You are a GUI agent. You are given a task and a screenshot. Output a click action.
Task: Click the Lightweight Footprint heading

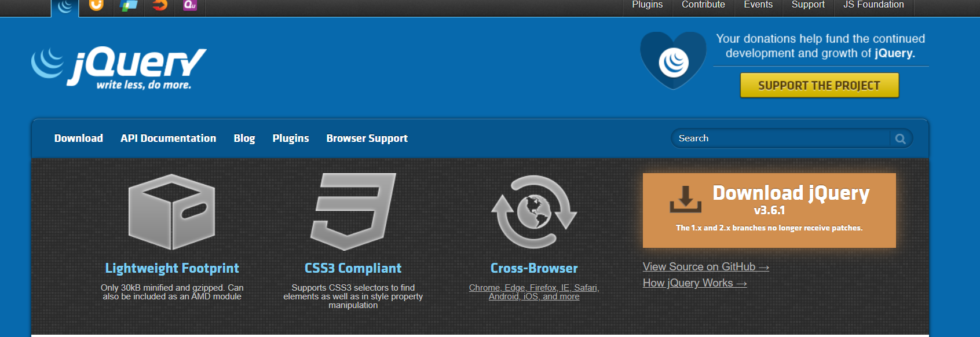(172, 268)
